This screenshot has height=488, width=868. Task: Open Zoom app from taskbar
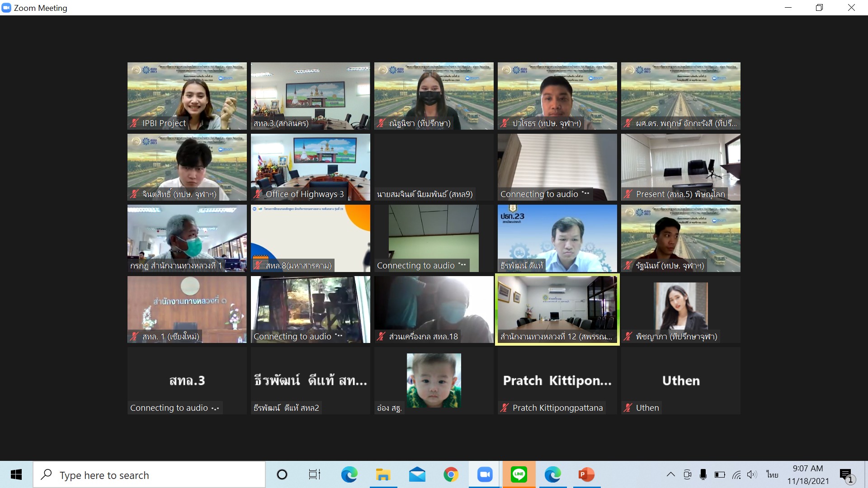click(x=485, y=474)
